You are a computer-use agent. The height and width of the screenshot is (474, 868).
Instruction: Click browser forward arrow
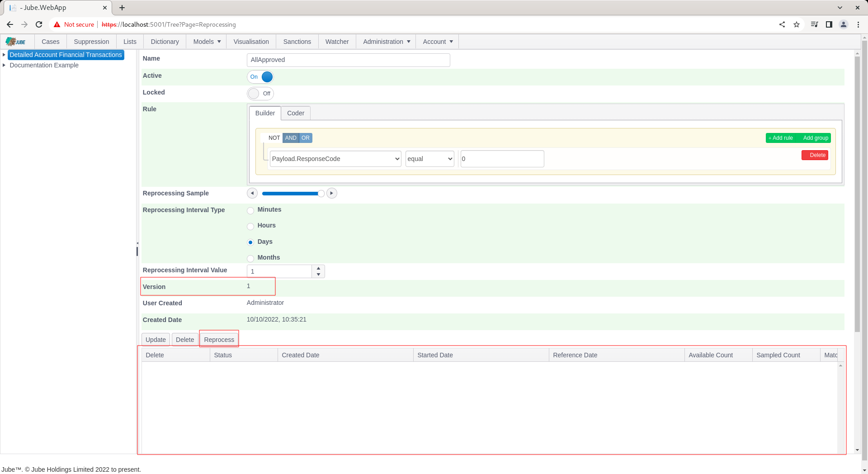pyautogui.click(x=24, y=24)
